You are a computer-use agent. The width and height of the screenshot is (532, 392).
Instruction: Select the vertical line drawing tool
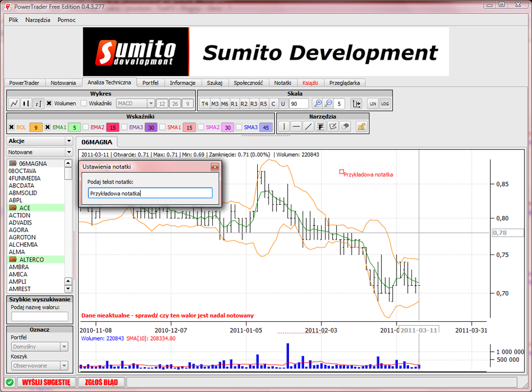click(284, 127)
